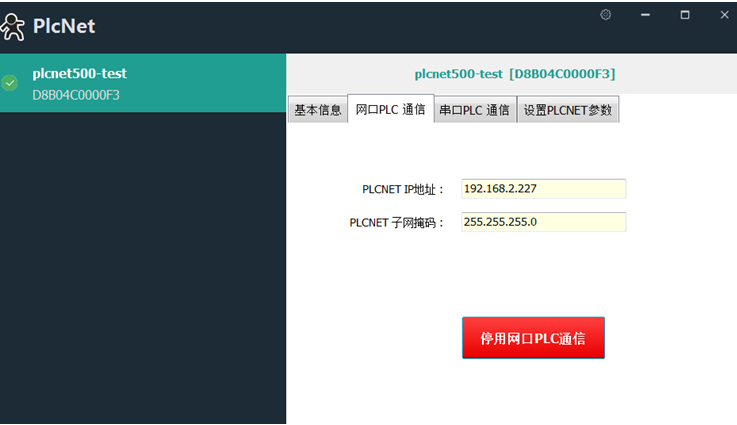737x425 pixels.
Task: Click the green check status icon
Action: pos(9,83)
